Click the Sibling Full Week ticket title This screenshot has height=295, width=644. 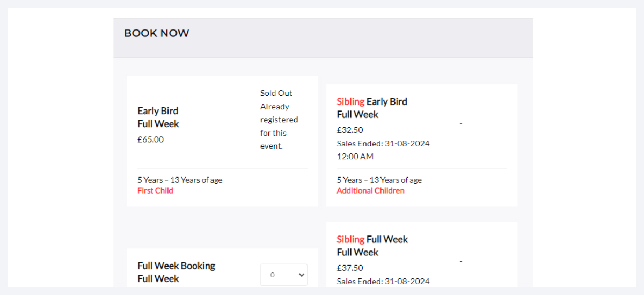pyautogui.click(x=372, y=245)
